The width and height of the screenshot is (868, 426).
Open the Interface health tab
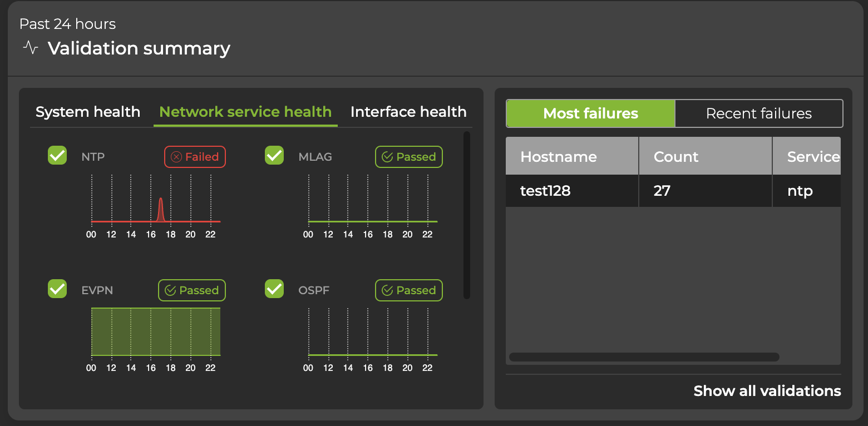pyautogui.click(x=408, y=112)
